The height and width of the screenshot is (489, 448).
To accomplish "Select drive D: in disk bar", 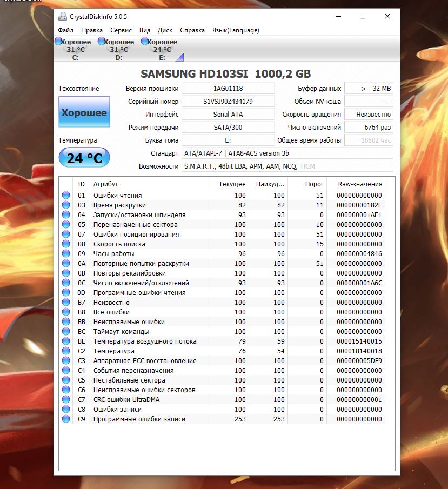I will coord(116,49).
